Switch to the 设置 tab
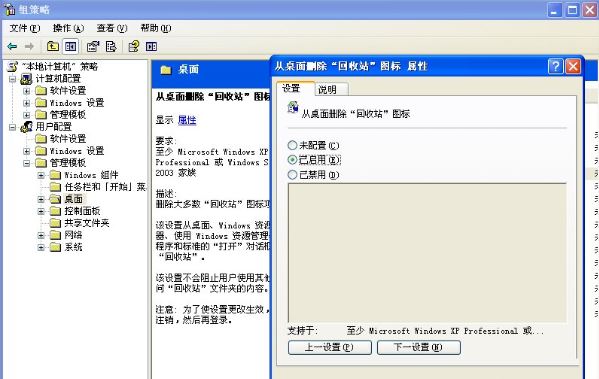The image size is (599, 379). click(x=295, y=88)
